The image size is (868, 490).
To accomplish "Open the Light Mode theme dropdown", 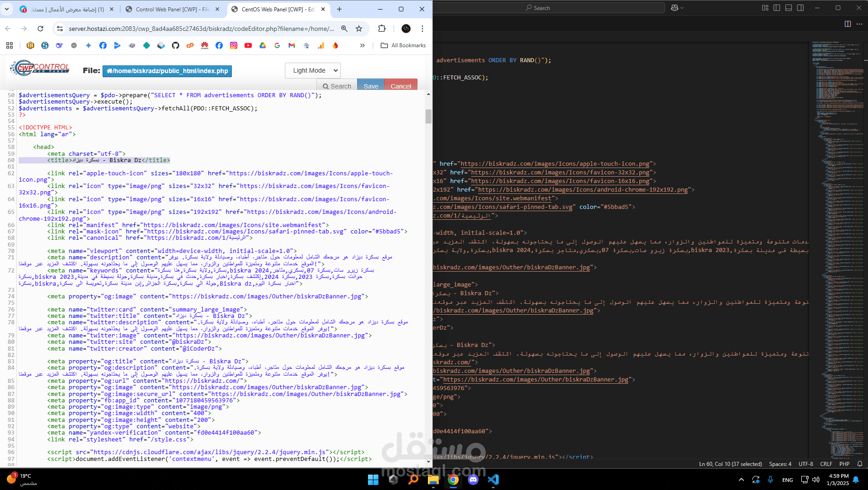I will (x=313, y=70).
